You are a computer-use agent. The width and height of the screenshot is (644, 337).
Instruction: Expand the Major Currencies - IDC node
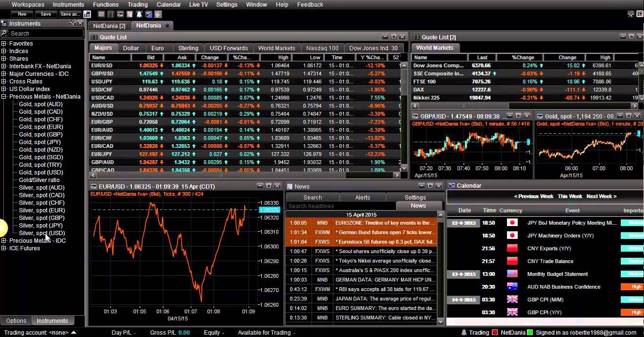pos(4,74)
